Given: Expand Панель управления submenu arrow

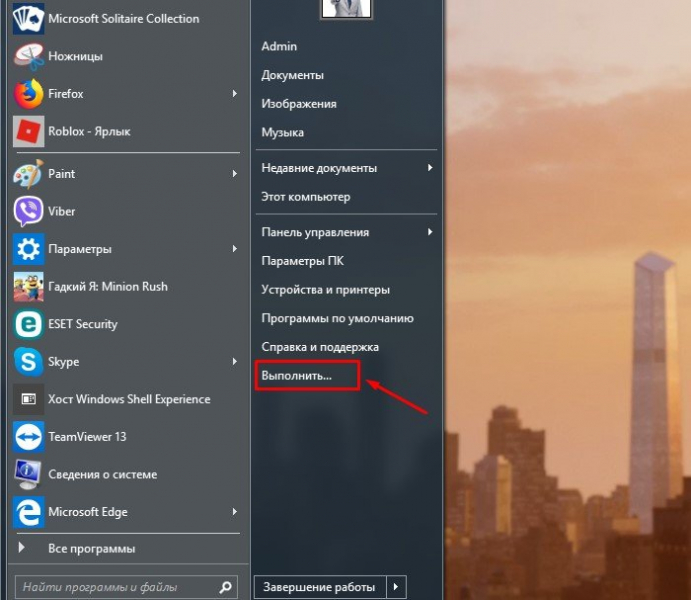Looking at the screenshot, I should tap(430, 232).
